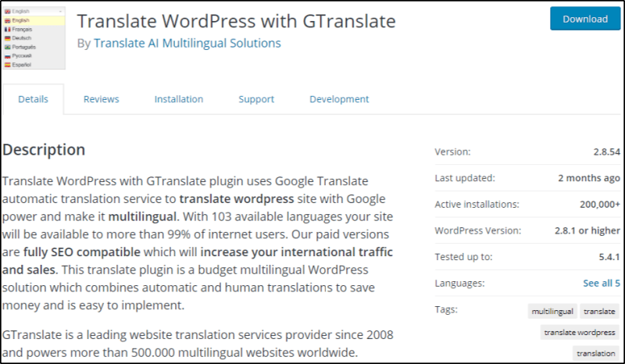
Task: Click the '200,000+' active installations value
Action: coord(600,204)
